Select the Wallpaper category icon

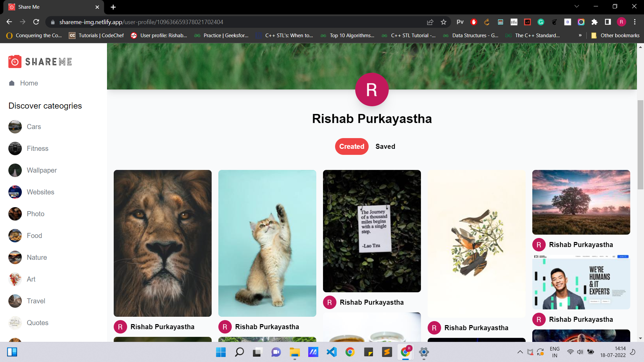pyautogui.click(x=15, y=170)
